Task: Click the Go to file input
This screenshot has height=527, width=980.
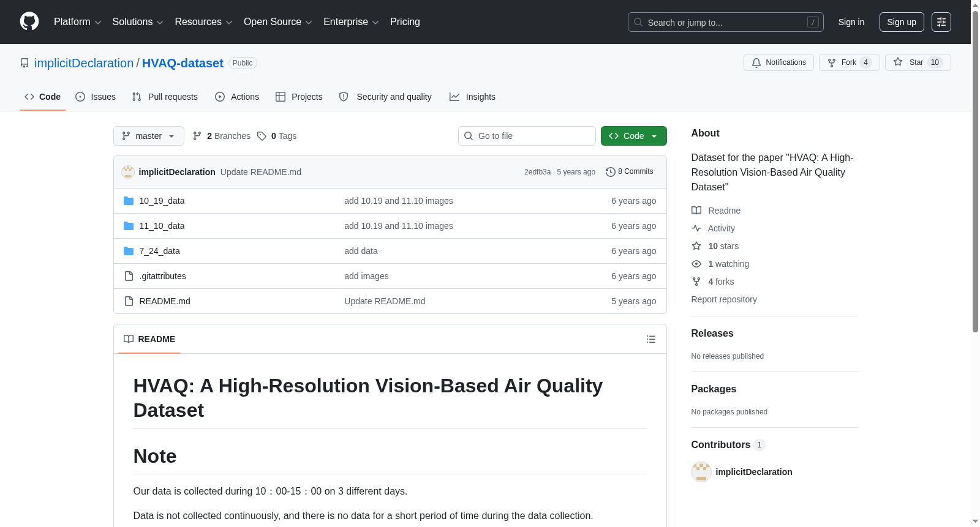Action: (x=527, y=136)
